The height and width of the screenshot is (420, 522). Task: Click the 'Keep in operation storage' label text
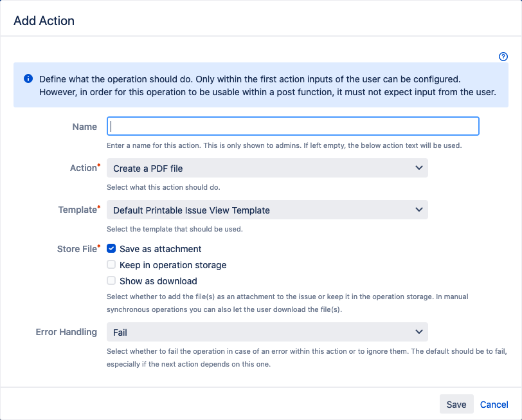pyautogui.click(x=173, y=265)
